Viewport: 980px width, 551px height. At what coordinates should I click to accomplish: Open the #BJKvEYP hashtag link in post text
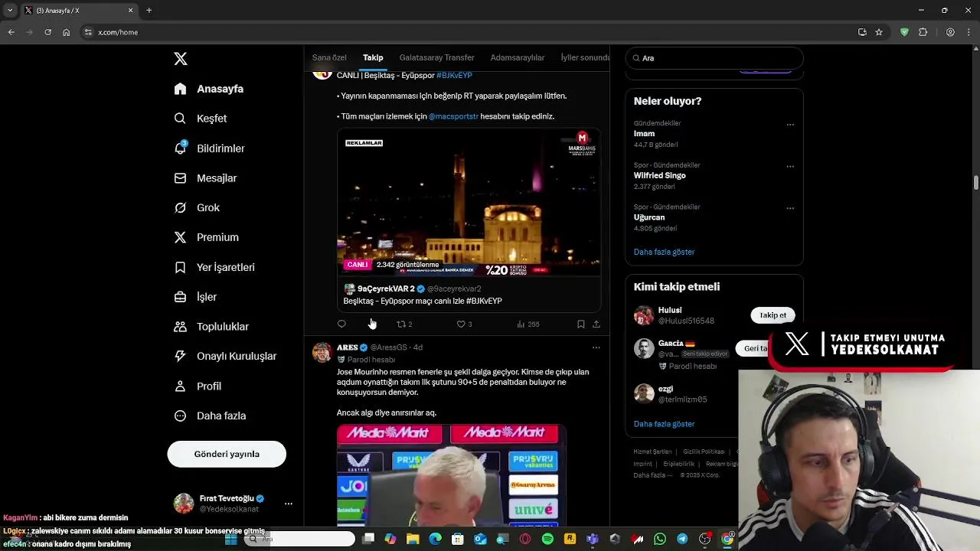click(x=454, y=76)
